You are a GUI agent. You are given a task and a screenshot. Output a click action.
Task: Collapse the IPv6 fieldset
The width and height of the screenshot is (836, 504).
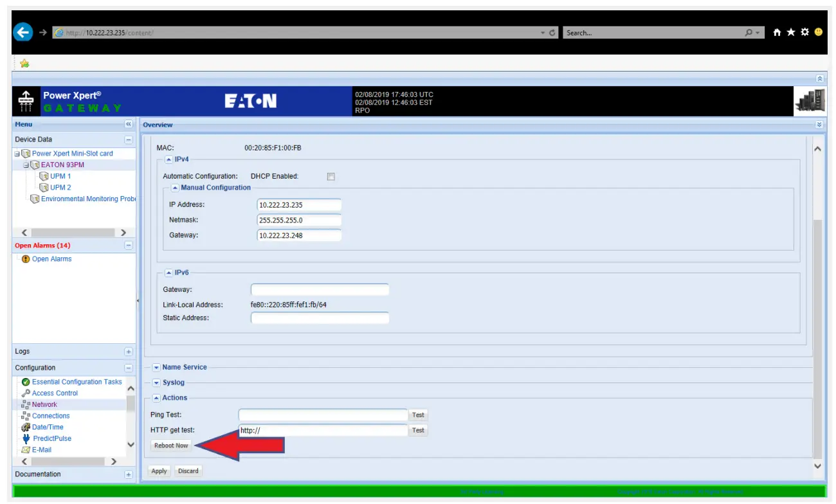(x=168, y=273)
